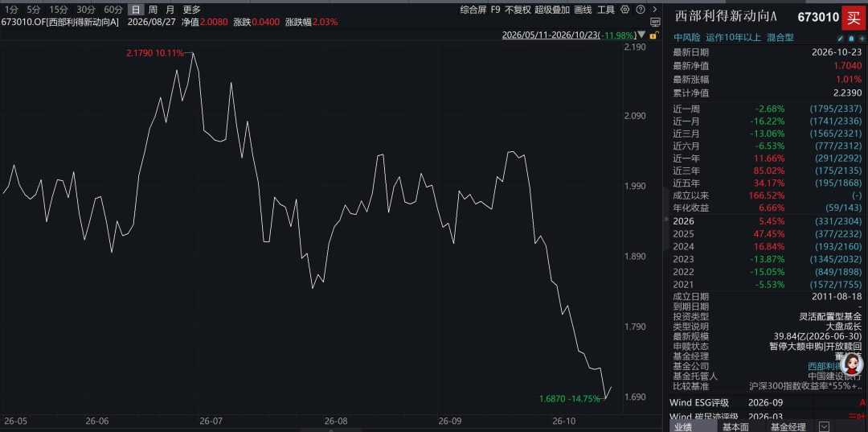
Task: Switch to the 基本面 tab
Action: coord(735,427)
